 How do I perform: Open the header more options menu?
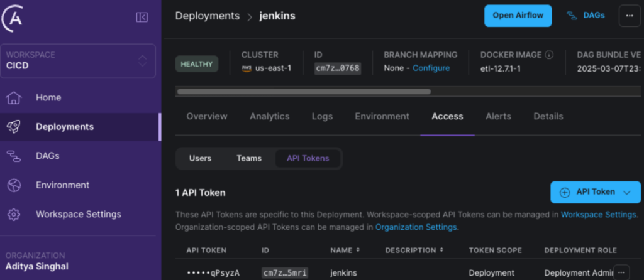tap(629, 16)
